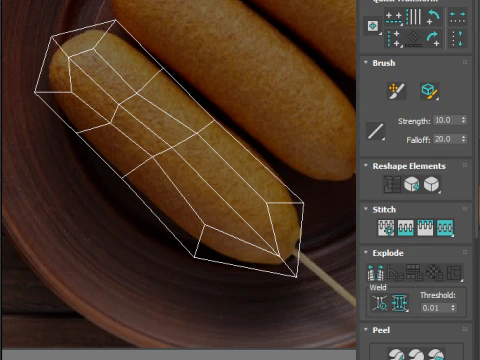Image resolution: width=480 pixels, height=360 pixels.
Task: Click the Brush rollout grip handle
Action: 465,62
